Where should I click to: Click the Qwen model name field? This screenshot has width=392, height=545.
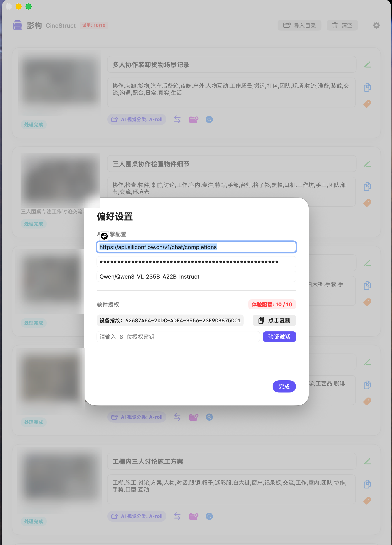(196, 277)
